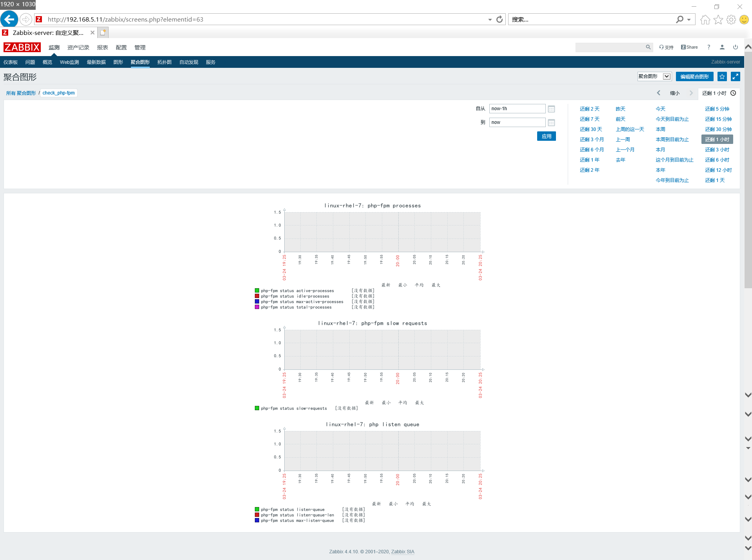Click the ZABBIX logo

[22, 47]
